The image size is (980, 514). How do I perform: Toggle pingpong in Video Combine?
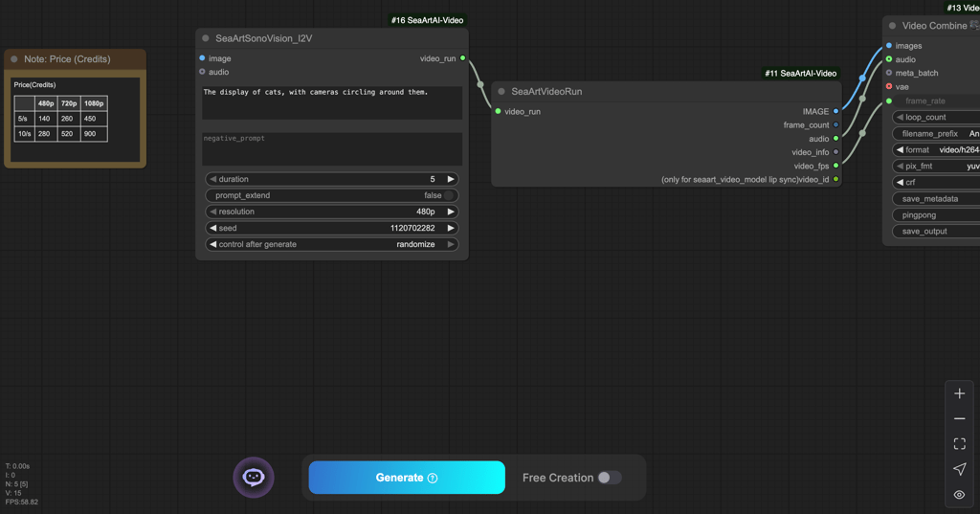click(x=936, y=215)
